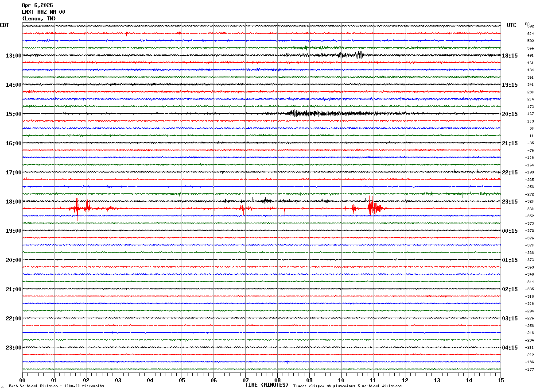Click the '16:00' CDT time label
536x392 pixels.
[x=14, y=143]
